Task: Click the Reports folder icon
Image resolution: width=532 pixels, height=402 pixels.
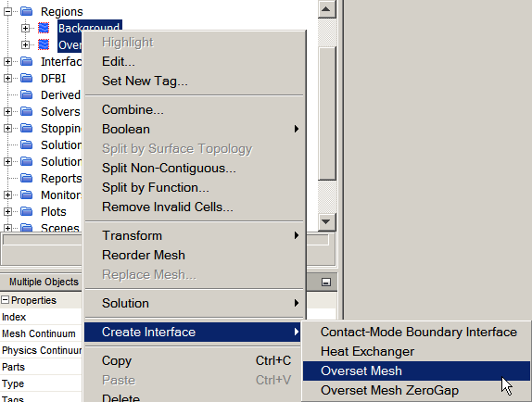Action: click(x=26, y=178)
